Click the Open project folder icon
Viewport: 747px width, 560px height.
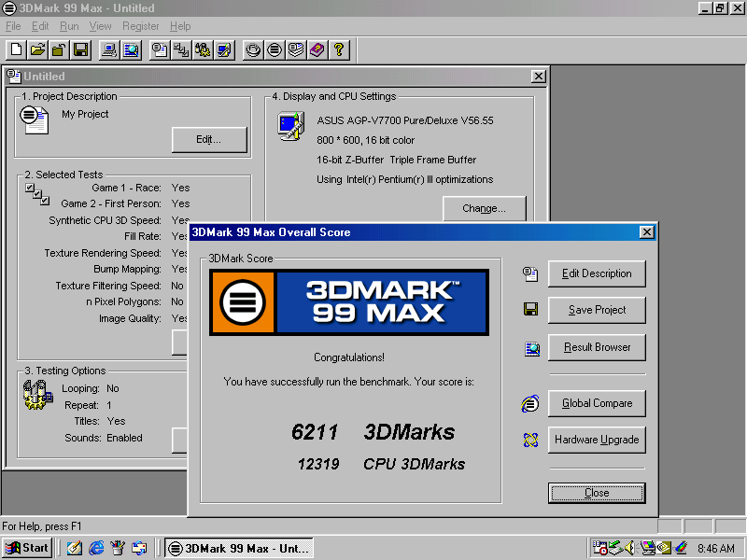click(x=37, y=49)
